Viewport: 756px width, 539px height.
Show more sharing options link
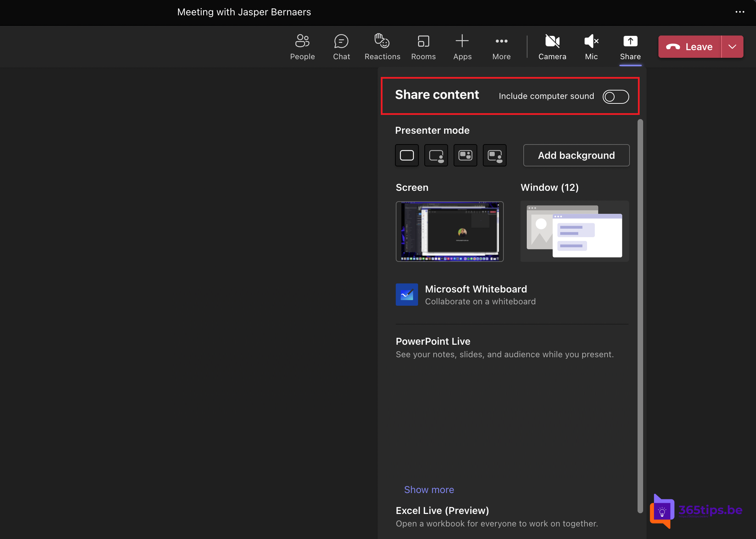pos(429,490)
